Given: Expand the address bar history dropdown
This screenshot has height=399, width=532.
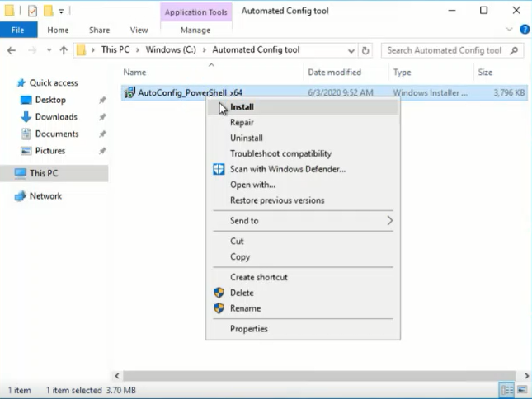Looking at the screenshot, I should point(351,51).
